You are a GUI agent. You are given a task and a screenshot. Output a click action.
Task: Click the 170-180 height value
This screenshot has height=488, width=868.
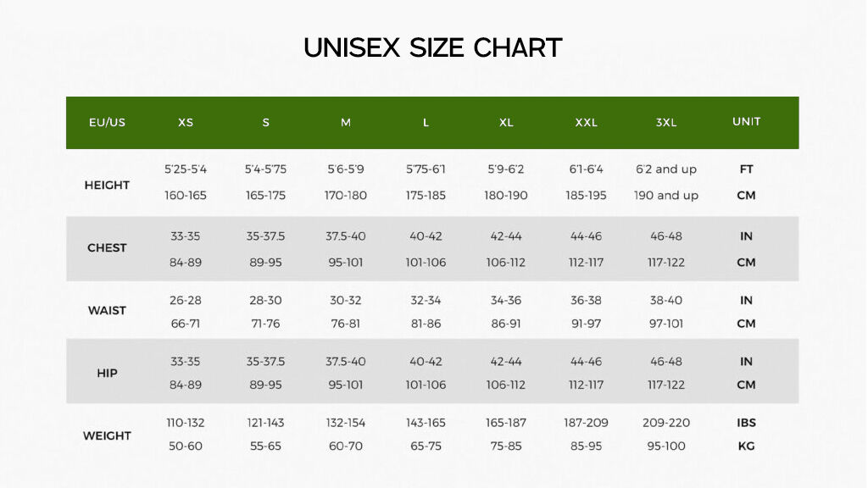pos(346,196)
